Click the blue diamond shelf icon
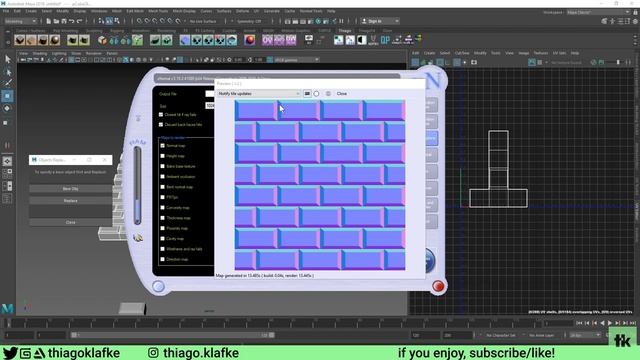Screen dimensions: 640x360 tap(185, 40)
